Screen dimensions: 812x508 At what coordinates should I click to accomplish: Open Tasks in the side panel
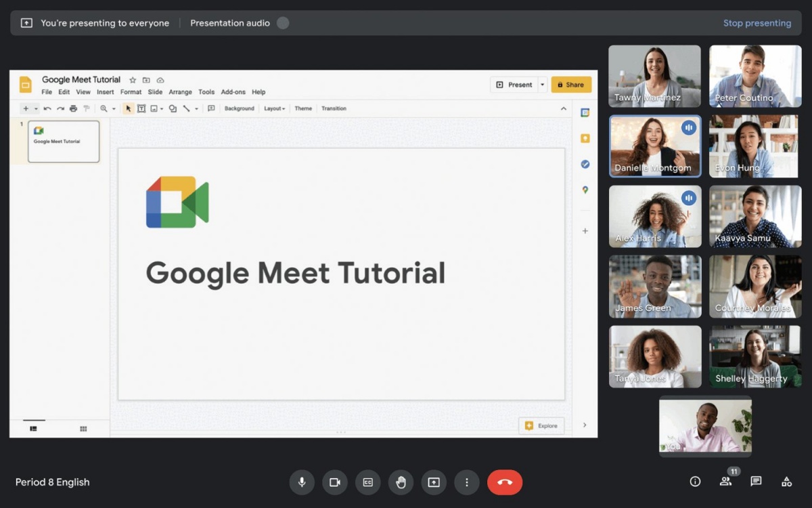tap(585, 164)
